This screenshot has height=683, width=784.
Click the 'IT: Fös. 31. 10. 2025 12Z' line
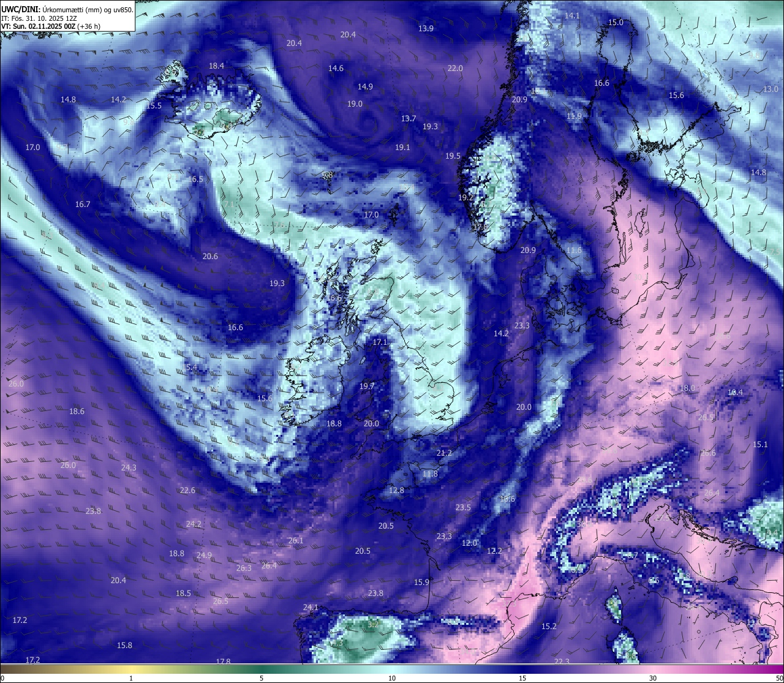click(39, 18)
